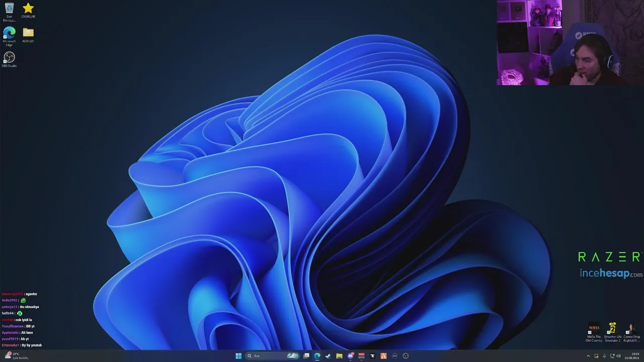Open the Windows Start menu
Viewport: 644px width, 362px height.
tap(238, 356)
